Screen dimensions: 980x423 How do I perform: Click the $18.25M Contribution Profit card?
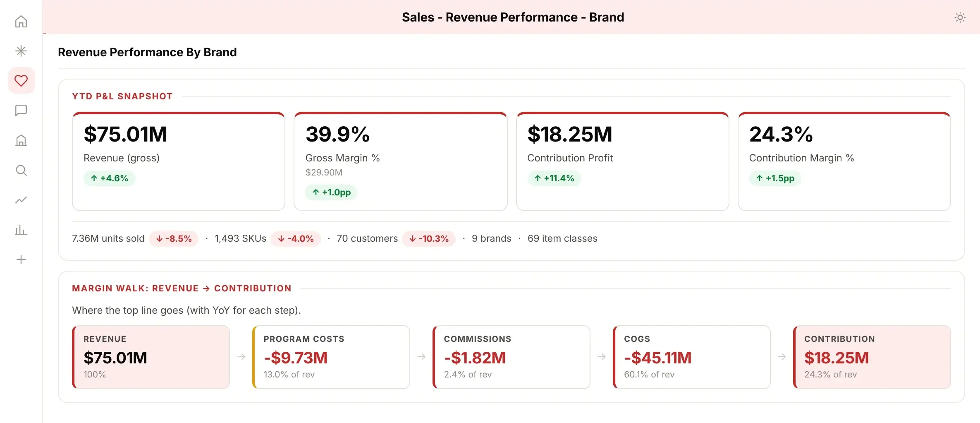(622, 161)
